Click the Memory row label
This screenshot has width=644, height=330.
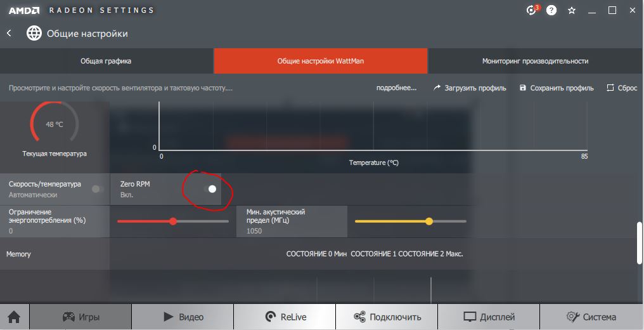(x=18, y=254)
